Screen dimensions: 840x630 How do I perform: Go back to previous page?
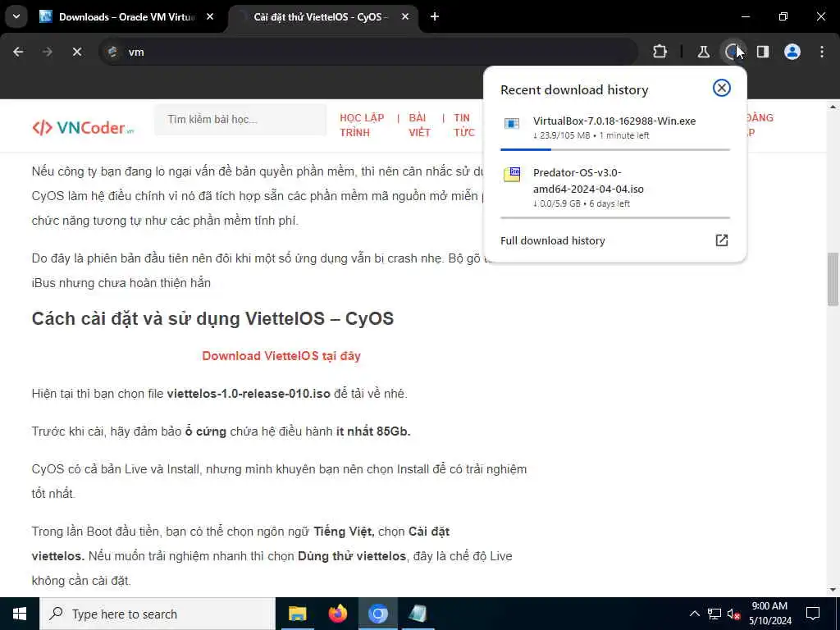tap(18, 52)
